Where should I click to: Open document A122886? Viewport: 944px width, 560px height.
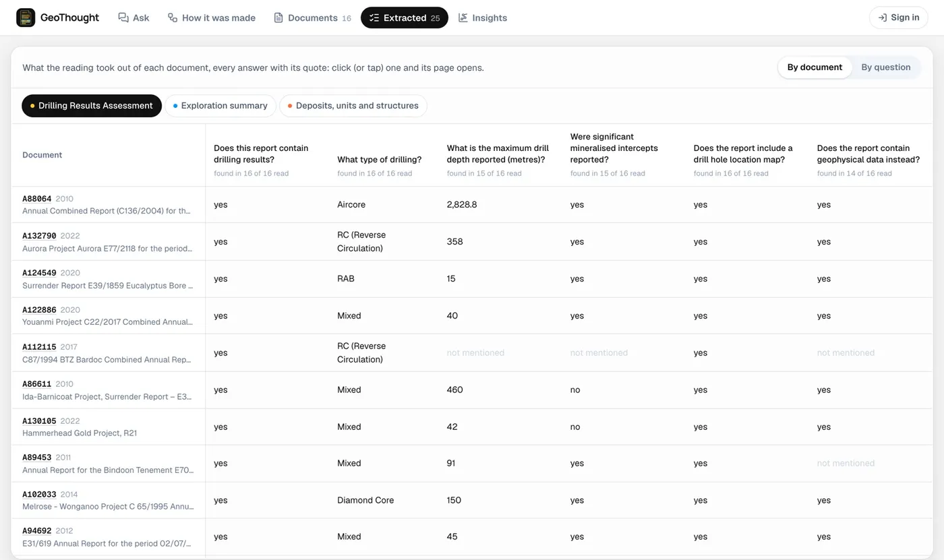point(39,310)
